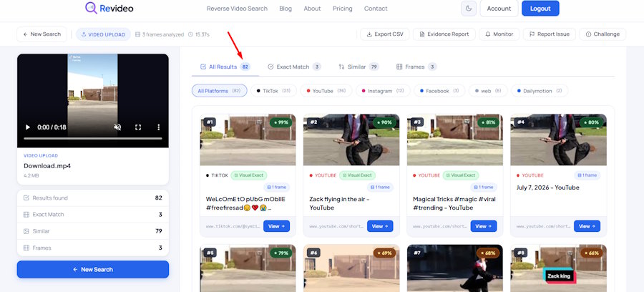The height and width of the screenshot is (292, 644).
Task: Select the All Platforms filter
Action: (x=220, y=91)
